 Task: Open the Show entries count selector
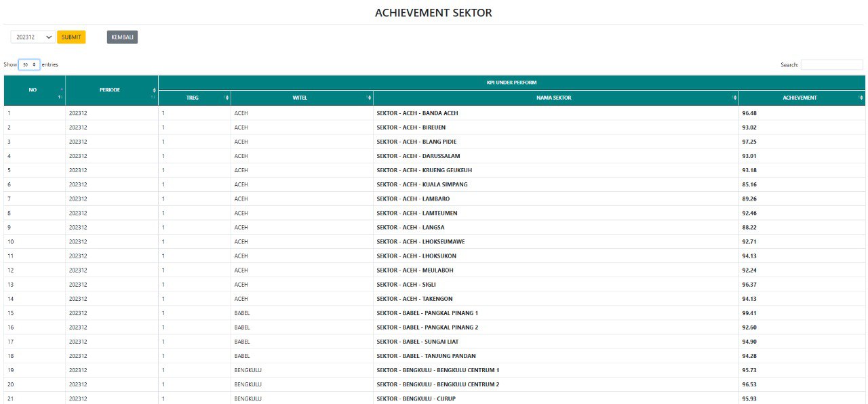[x=29, y=64]
